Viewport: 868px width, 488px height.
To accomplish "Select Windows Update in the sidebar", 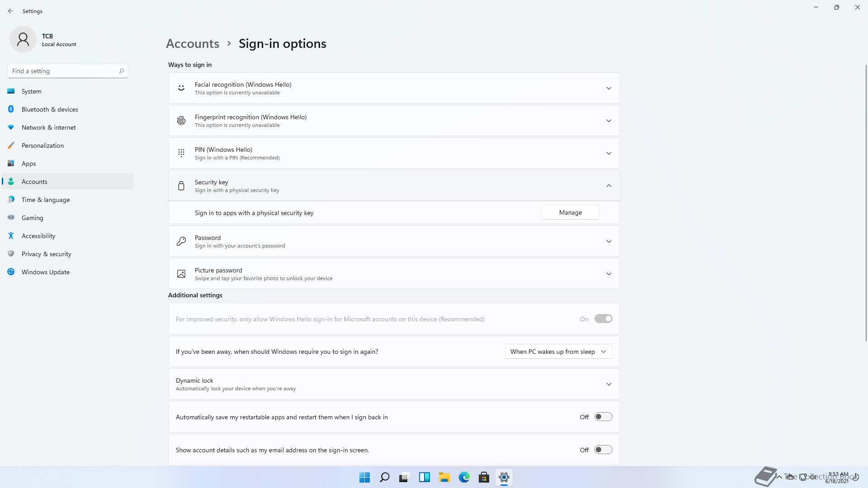I will (x=68, y=272).
